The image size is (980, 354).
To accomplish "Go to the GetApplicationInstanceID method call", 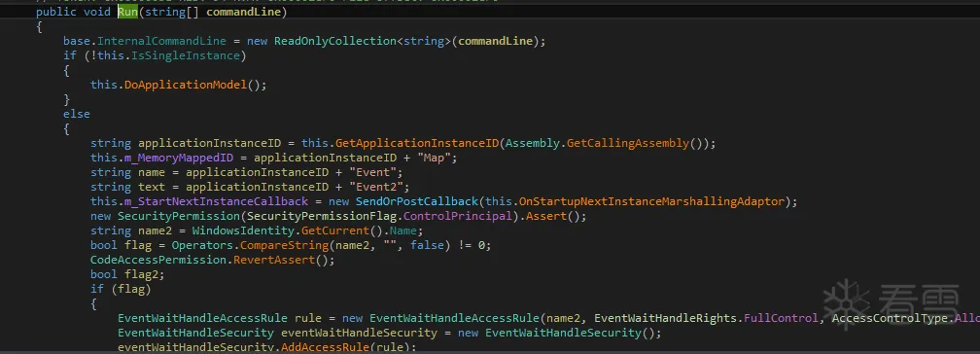I will pyautogui.click(x=417, y=143).
